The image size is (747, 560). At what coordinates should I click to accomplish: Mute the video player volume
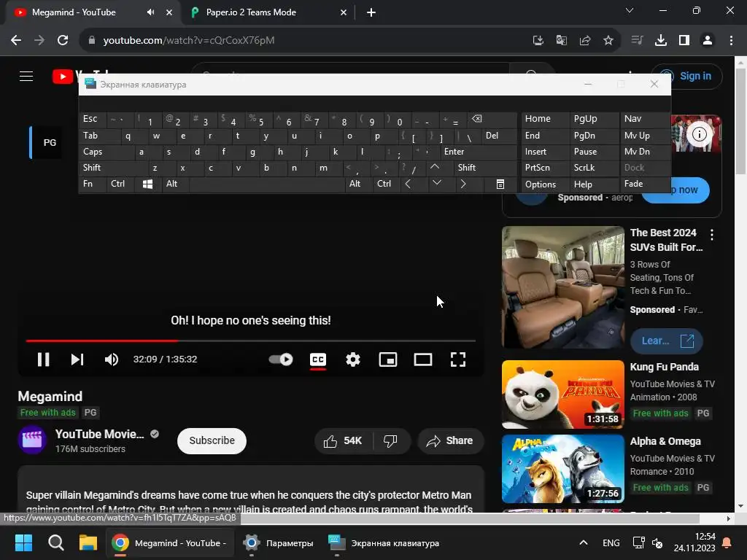tap(111, 359)
